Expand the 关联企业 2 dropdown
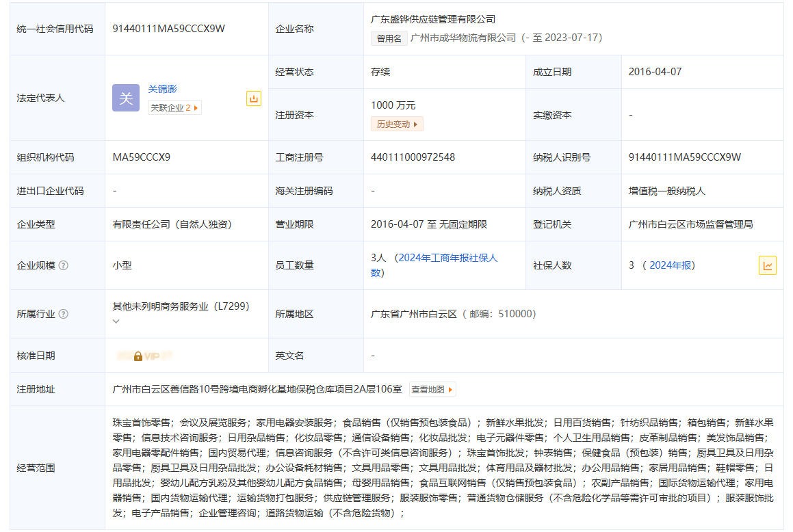 (174, 107)
